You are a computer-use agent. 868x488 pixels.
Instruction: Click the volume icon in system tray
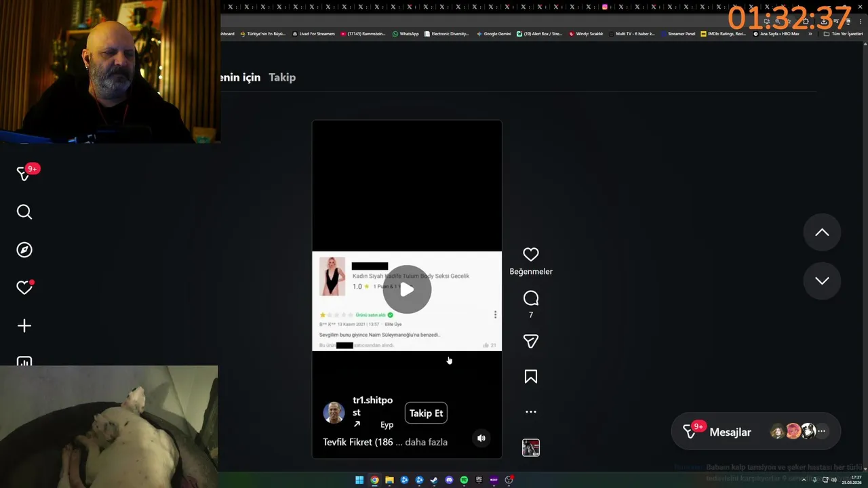click(833, 480)
